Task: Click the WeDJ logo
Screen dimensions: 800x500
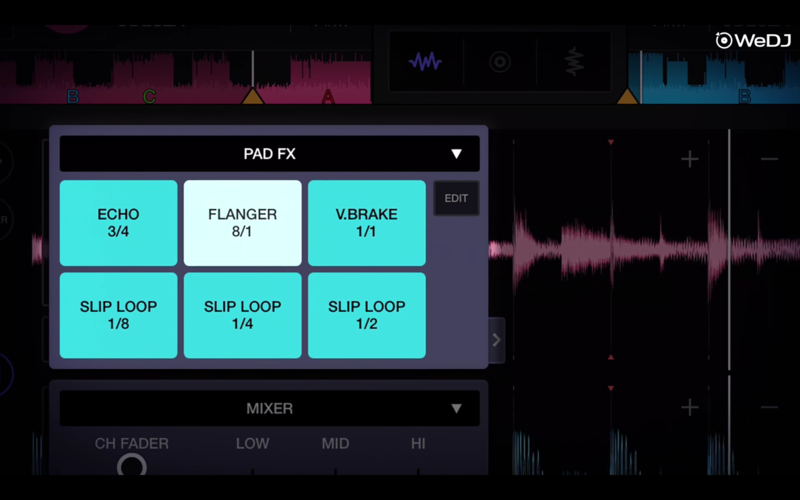Action: pyautogui.click(x=752, y=40)
